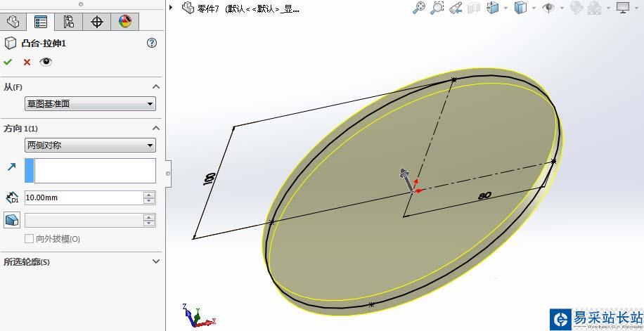Click the View Orientation cube icon
Image resolution: width=644 pixels, height=331 pixels.
(x=493, y=8)
